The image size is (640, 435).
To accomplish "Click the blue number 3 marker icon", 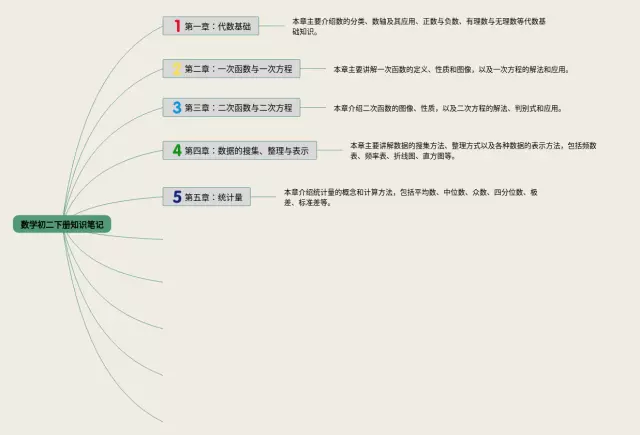I will (x=177, y=107).
